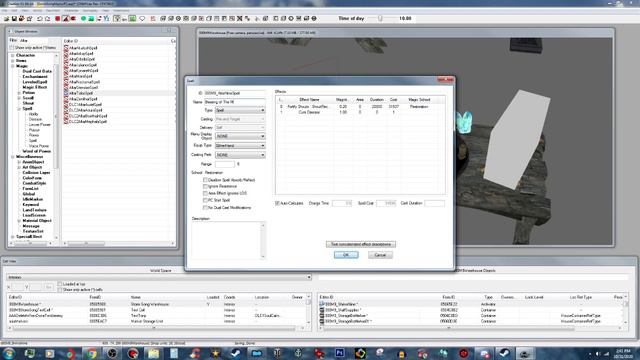This screenshot has height=360, width=640.
Task: Click the black X toolbar icon
Action: 240,18
